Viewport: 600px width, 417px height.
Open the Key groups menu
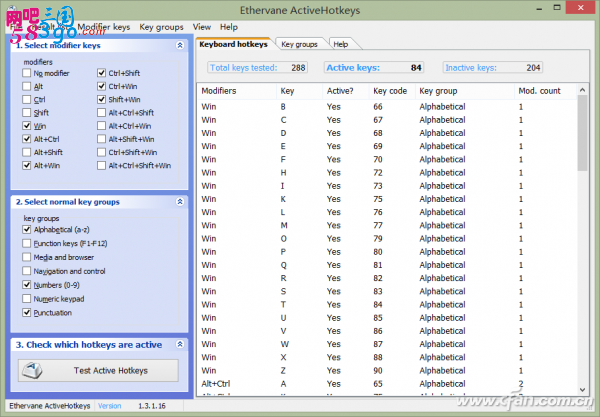pos(161,27)
